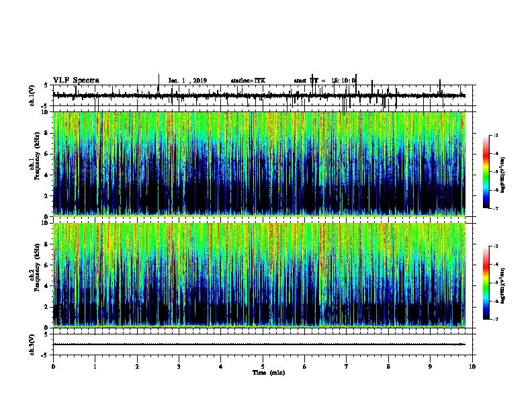532x411 pixels.
Task: Click time axis tick label '3'
Action: click(179, 367)
